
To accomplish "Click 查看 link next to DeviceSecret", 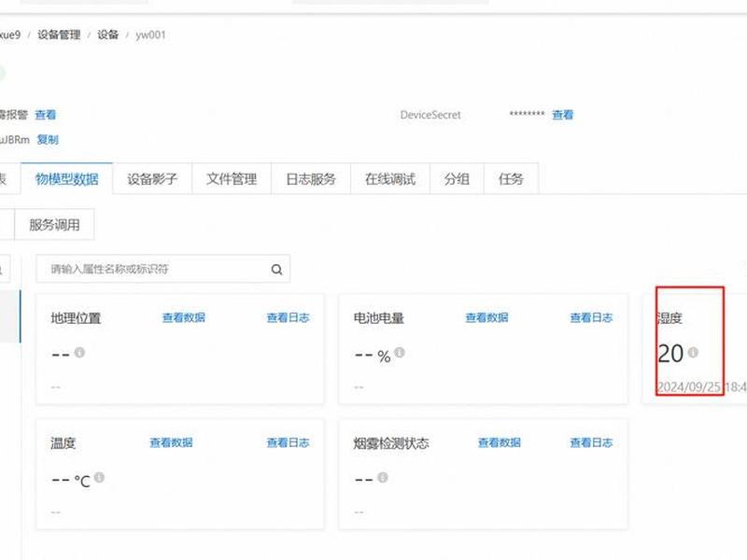I will tap(563, 115).
